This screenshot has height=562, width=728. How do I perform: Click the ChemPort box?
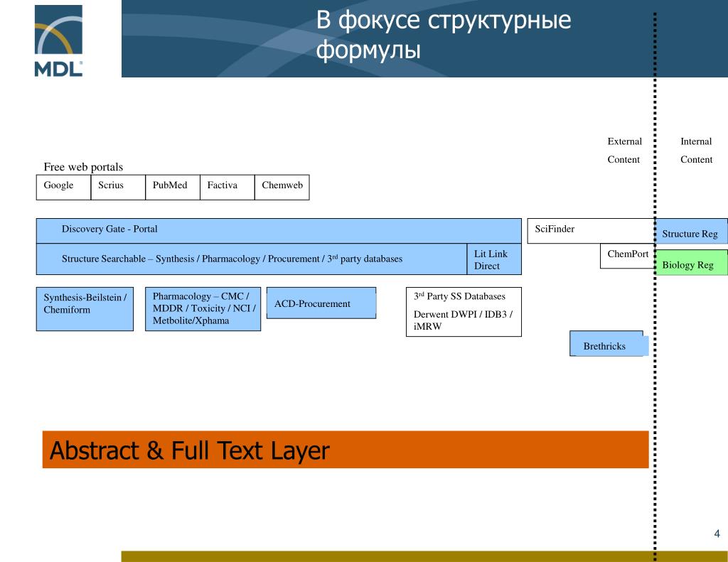tap(628, 256)
